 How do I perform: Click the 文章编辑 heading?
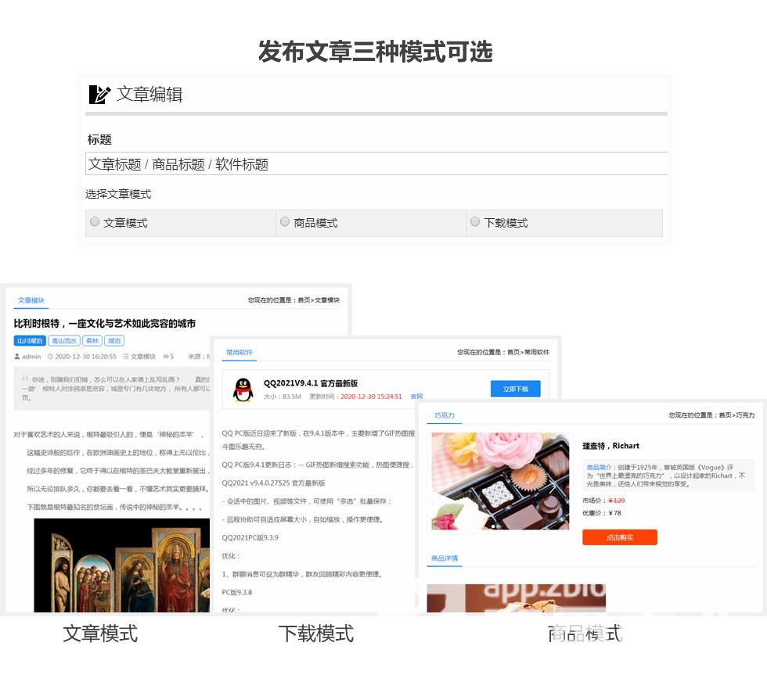coord(149,95)
